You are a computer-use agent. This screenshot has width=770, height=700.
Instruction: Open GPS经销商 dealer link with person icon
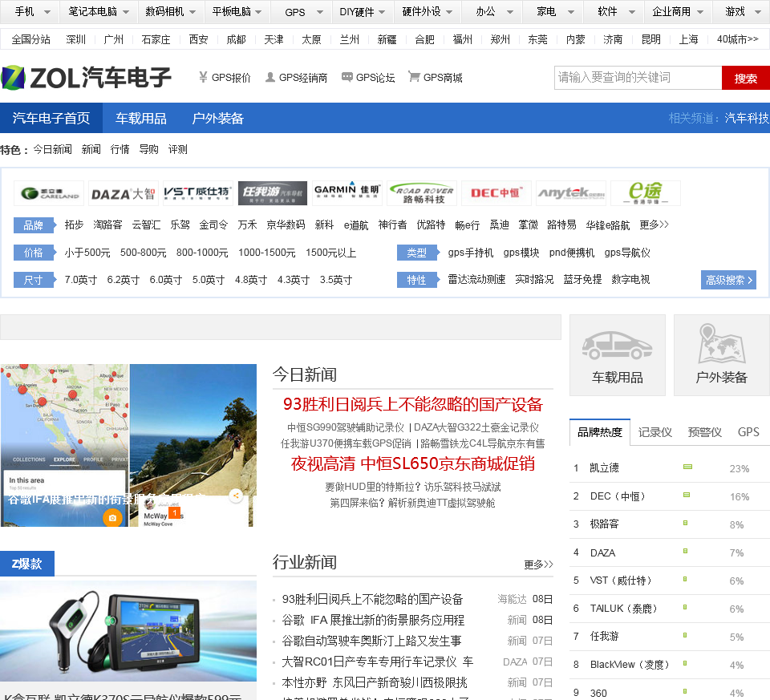click(297, 78)
